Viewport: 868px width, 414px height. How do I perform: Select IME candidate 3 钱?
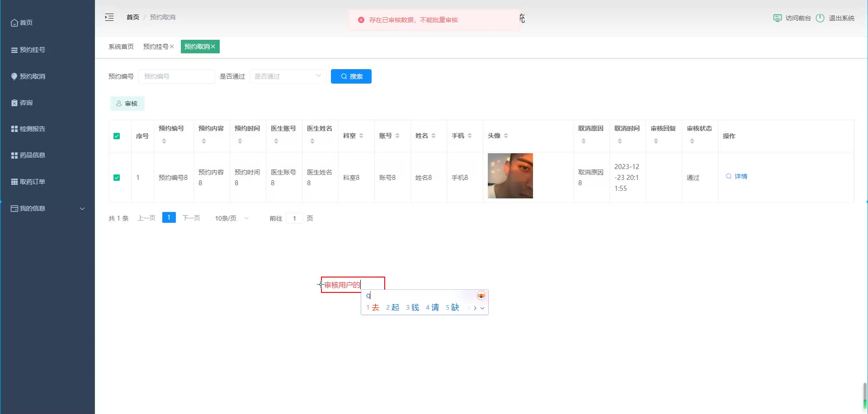click(413, 307)
